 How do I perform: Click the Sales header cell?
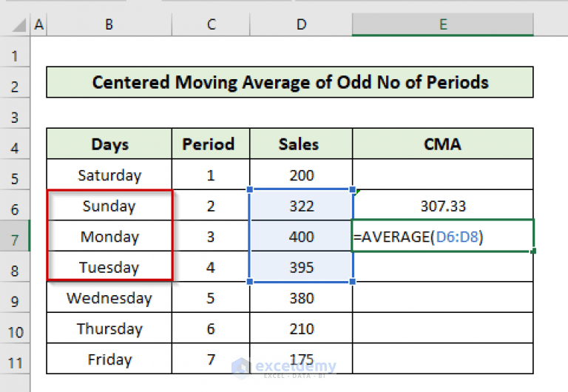(301, 143)
